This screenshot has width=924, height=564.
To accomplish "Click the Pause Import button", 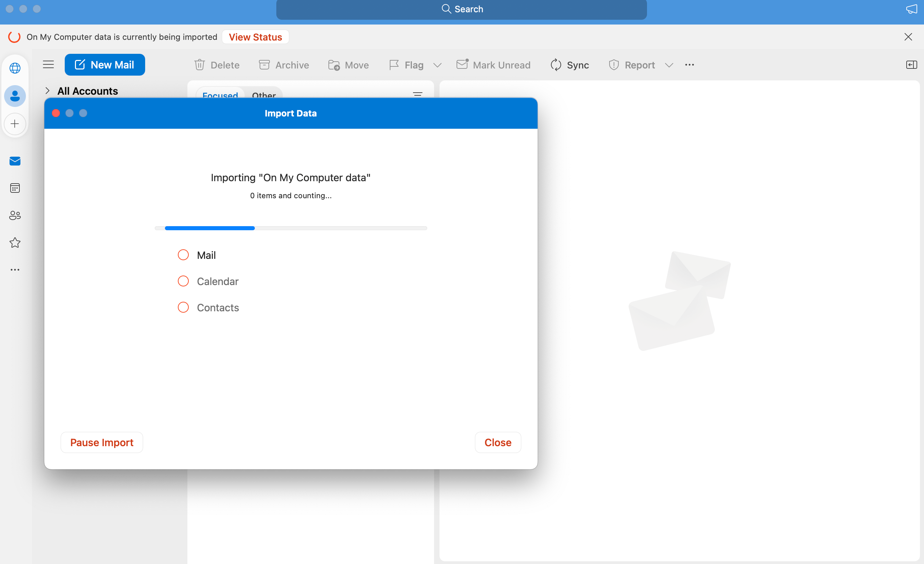I will coord(102,442).
